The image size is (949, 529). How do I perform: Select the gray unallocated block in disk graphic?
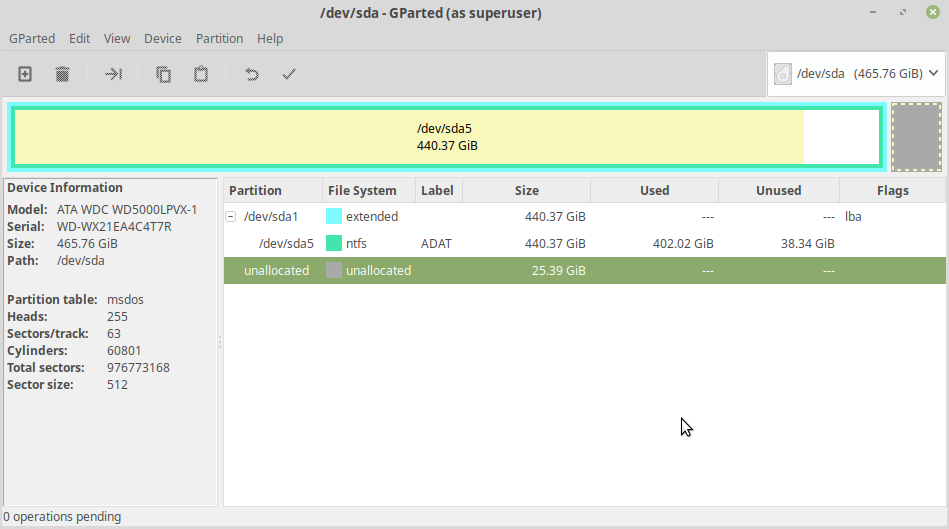pyautogui.click(x=916, y=137)
